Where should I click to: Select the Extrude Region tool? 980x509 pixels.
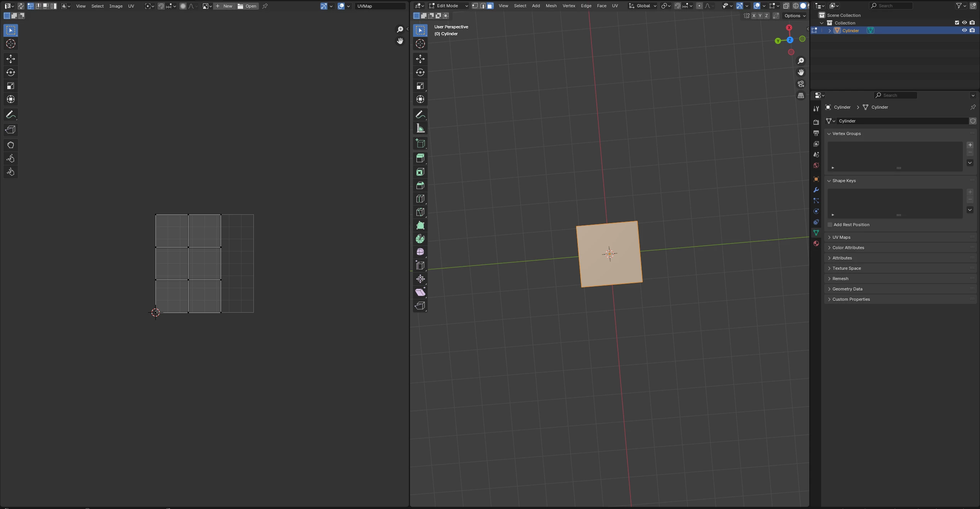420,158
